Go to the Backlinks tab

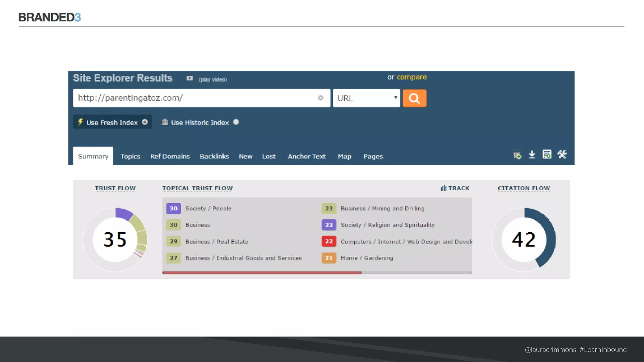click(214, 156)
